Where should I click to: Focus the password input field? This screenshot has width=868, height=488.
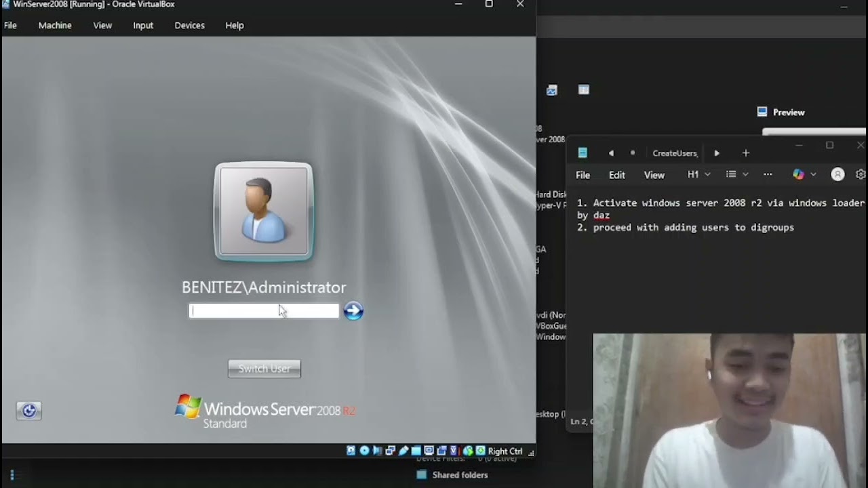click(x=264, y=310)
